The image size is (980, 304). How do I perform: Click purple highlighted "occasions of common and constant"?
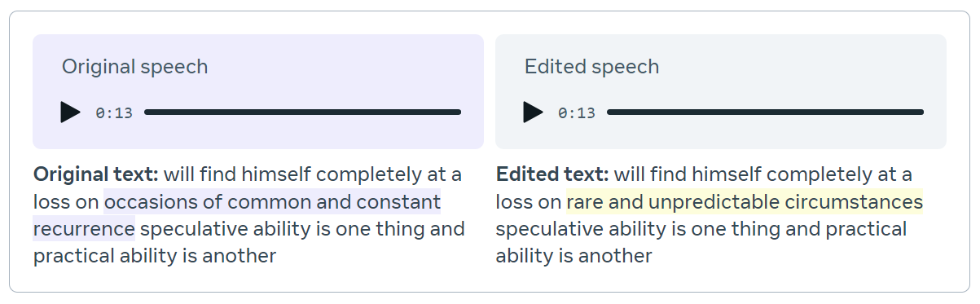click(x=272, y=201)
